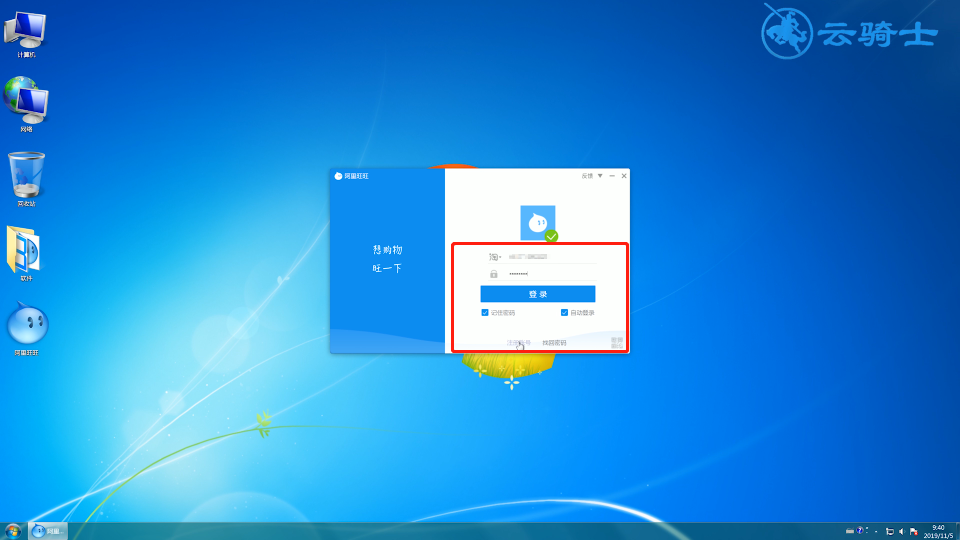Click the volume speaker tray icon
This screenshot has width=960, height=540.
(901, 531)
